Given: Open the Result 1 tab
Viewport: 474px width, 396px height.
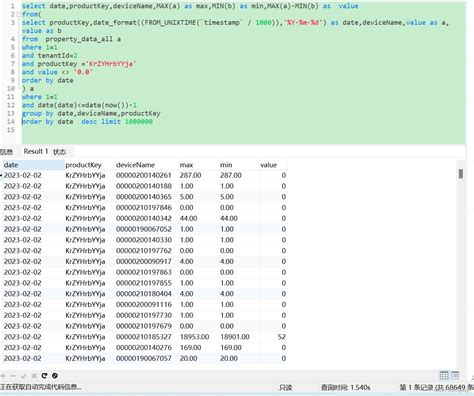Looking at the screenshot, I should click(36, 151).
